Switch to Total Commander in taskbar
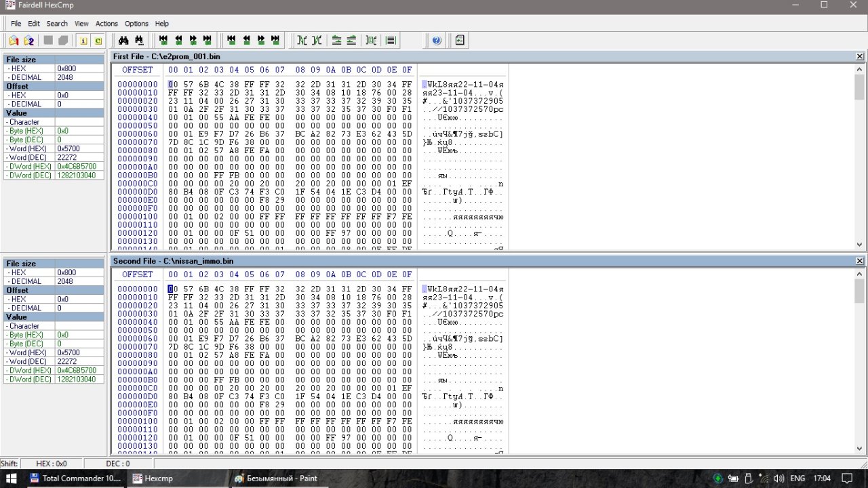Image resolution: width=868 pixels, height=488 pixels. [75, 479]
